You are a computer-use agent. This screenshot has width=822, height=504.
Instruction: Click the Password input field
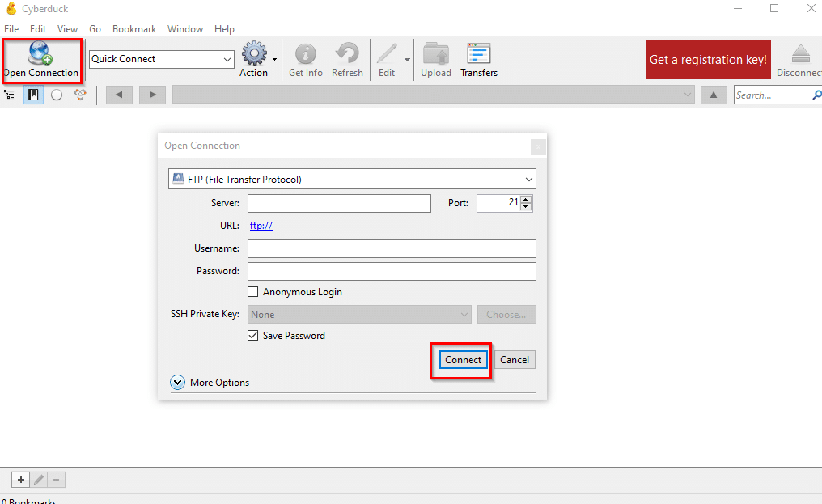[x=392, y=271]
